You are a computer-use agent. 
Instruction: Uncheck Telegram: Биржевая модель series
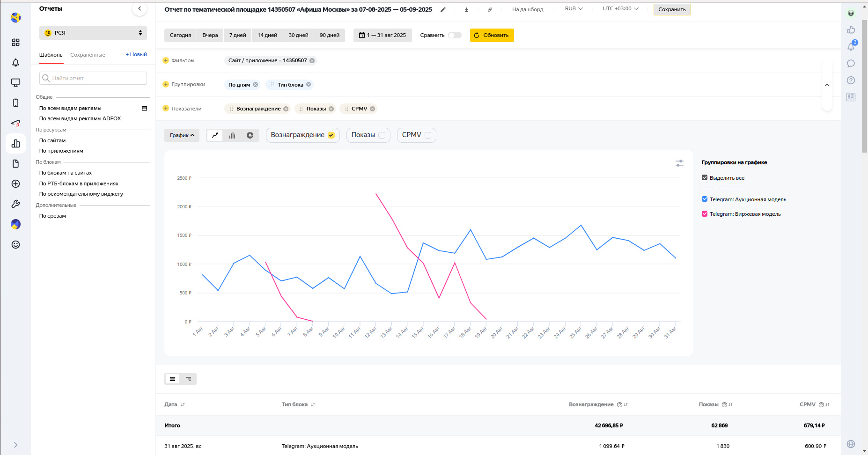pyautogui.click(x=705, y=214)
